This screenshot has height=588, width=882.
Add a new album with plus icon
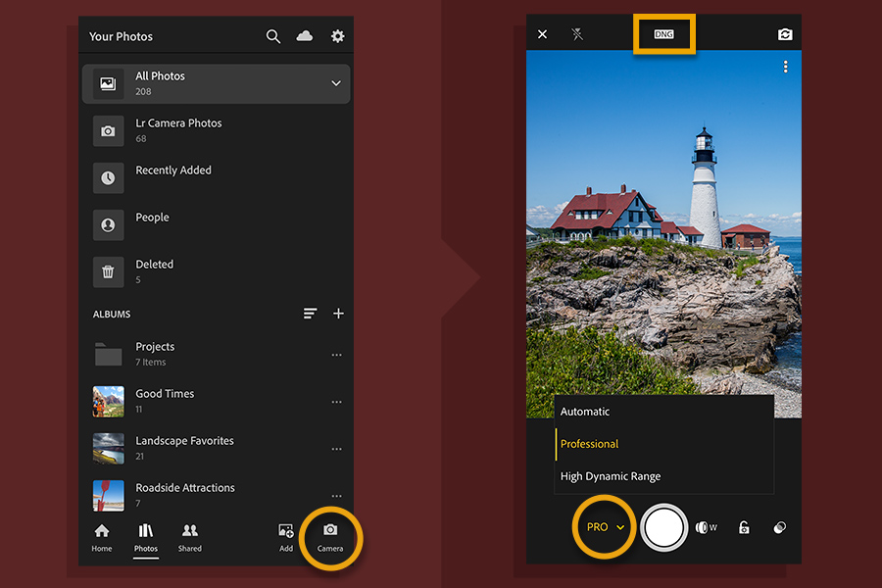pos(338,314)
